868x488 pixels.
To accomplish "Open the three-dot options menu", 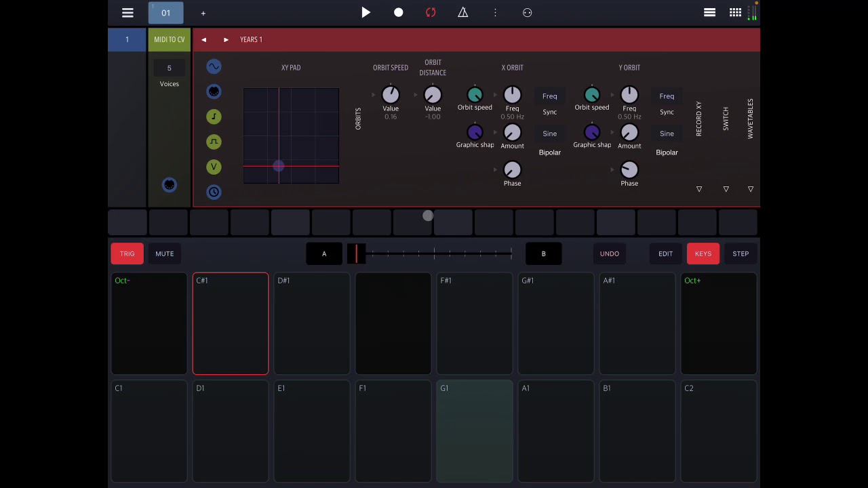I will 495,13.
